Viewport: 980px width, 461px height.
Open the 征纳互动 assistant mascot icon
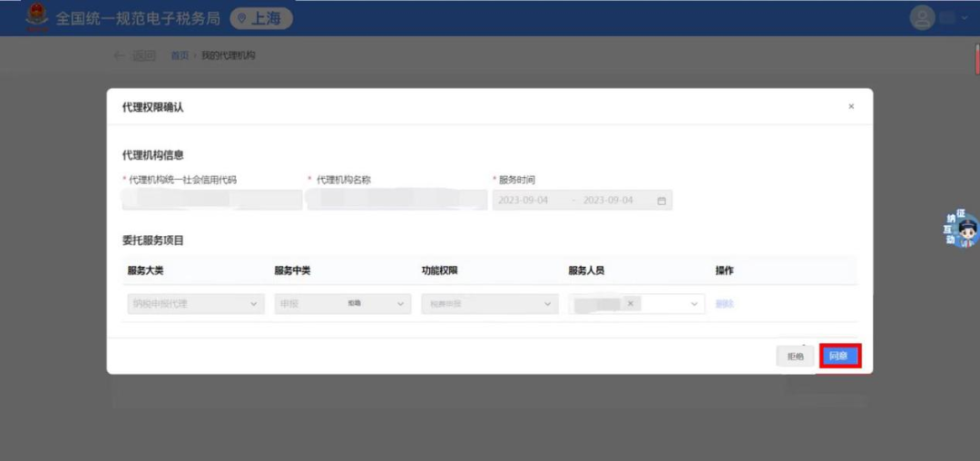coord(961,230)
